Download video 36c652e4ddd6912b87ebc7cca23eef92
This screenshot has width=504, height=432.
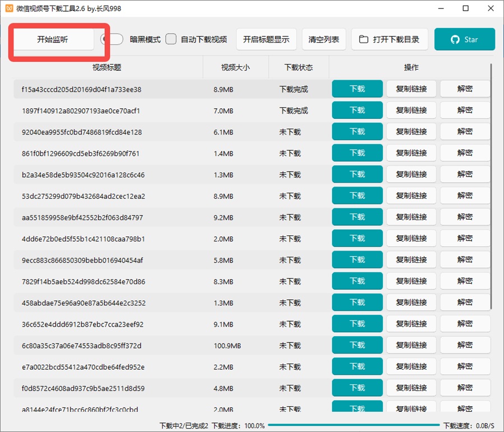[357, 324]
